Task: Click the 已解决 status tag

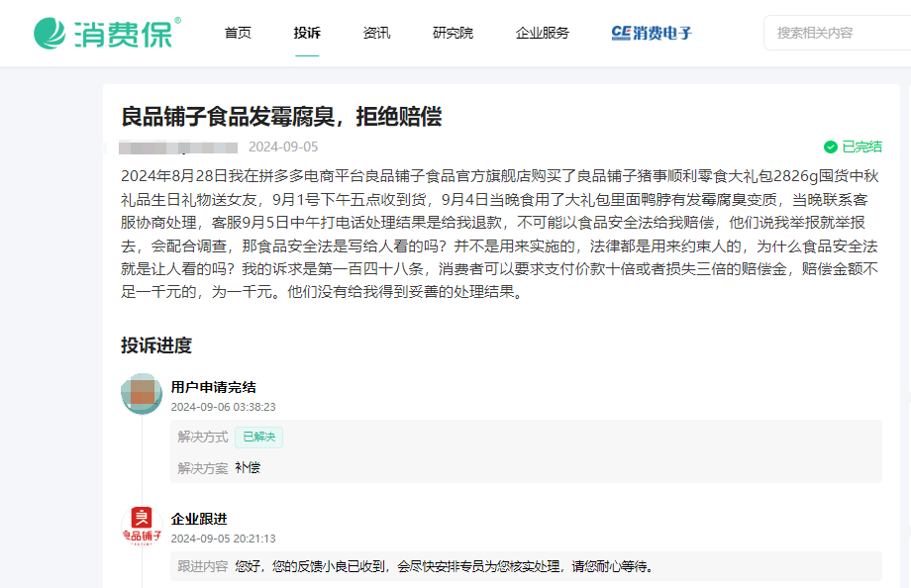Action: [x=258, y=437]
